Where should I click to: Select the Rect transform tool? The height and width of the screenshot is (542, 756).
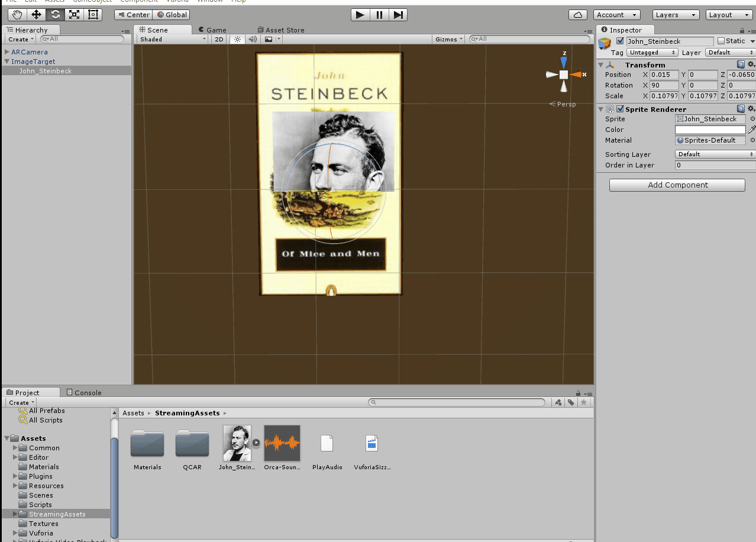tap(93, 14)
